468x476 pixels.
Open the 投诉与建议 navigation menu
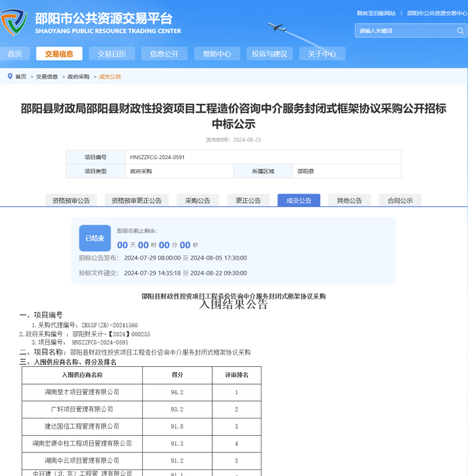pyautogui.click(x=270, y=54)
